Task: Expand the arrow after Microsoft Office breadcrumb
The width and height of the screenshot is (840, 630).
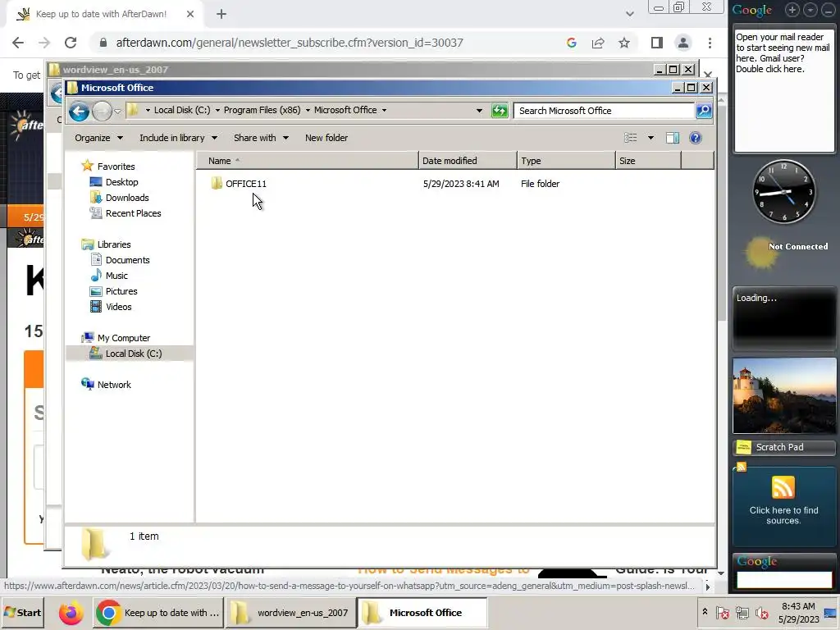Action: [384, 111]
